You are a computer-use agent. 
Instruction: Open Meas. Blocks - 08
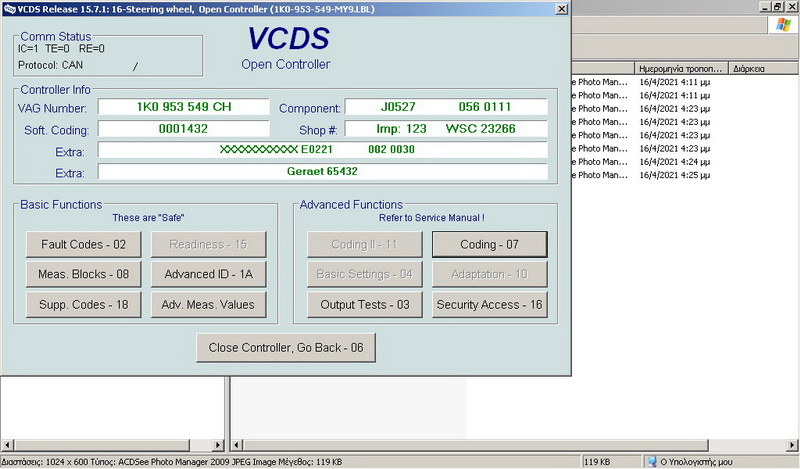pos(84,275)
